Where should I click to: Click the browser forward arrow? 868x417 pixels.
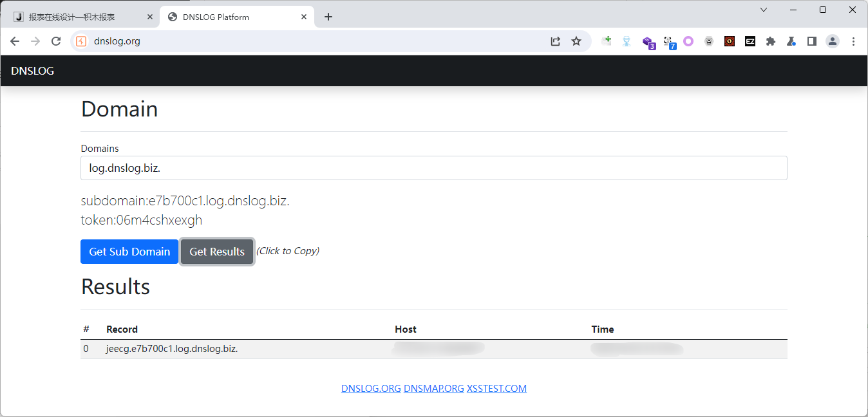tap(35, 41)
